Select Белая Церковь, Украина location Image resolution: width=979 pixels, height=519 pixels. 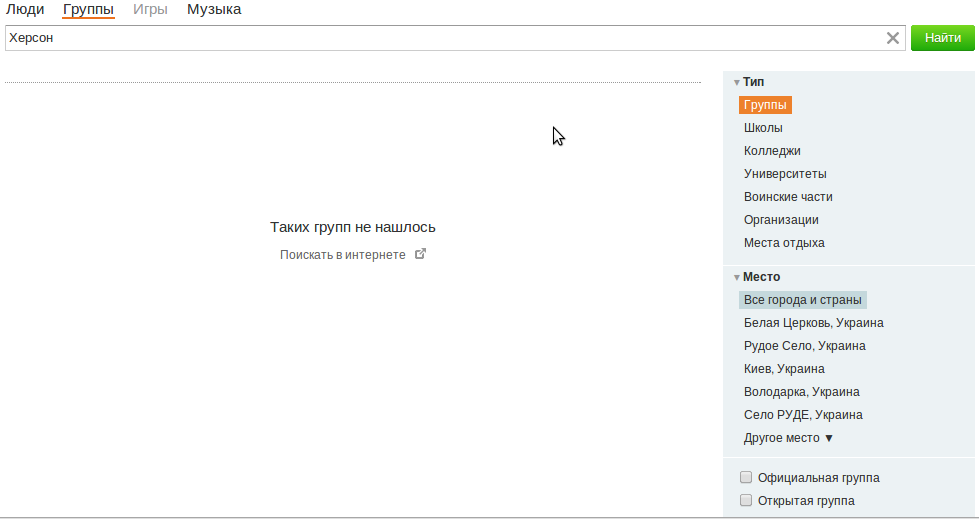[814, 323]
